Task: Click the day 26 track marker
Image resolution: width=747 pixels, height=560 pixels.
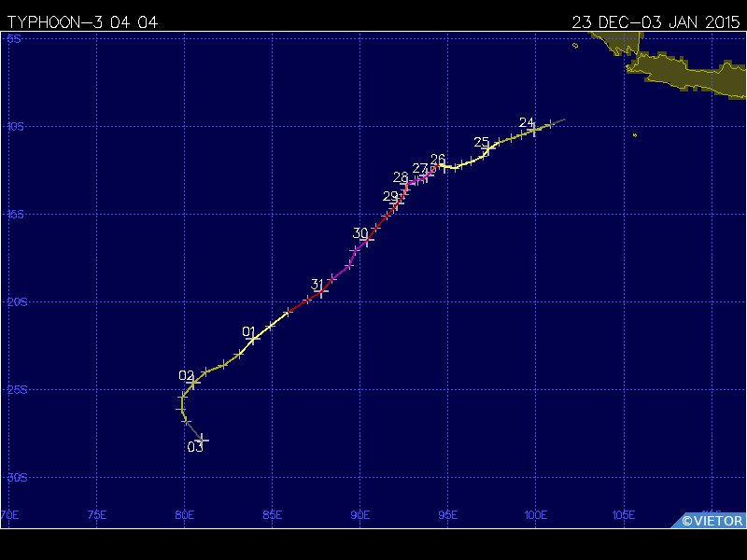Action: 444,166
